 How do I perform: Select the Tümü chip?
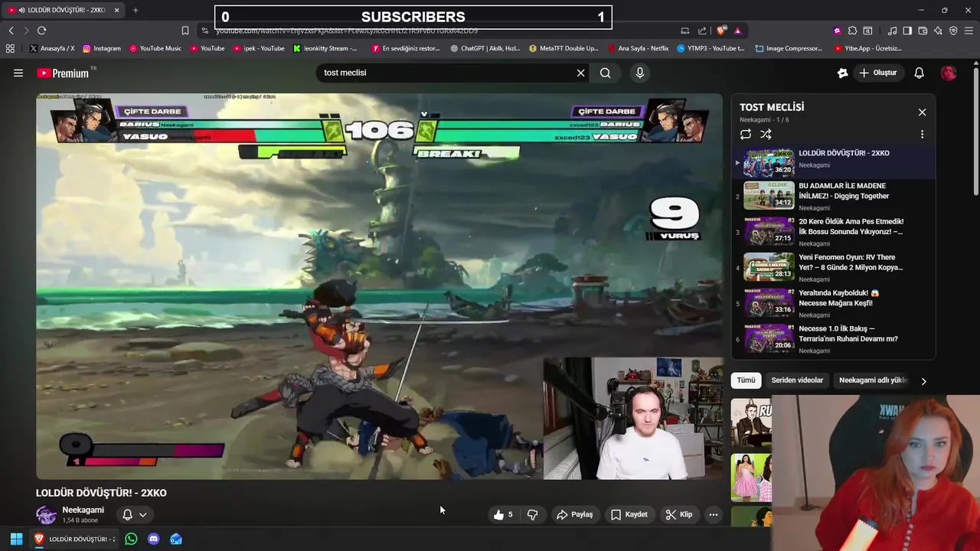(x=746, y=380)
